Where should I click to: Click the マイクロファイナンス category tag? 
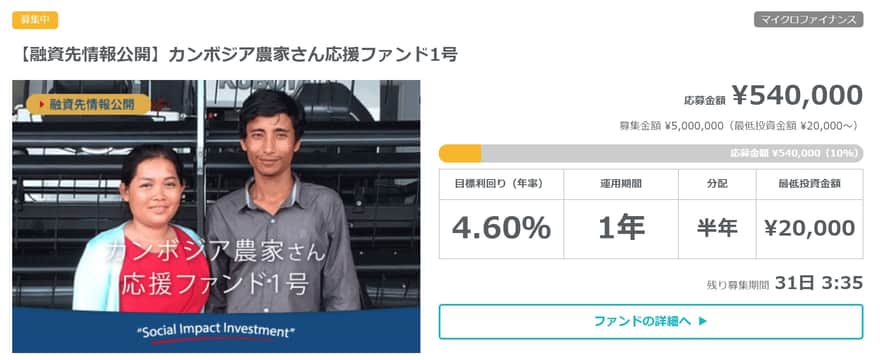(x=808, y=20)
